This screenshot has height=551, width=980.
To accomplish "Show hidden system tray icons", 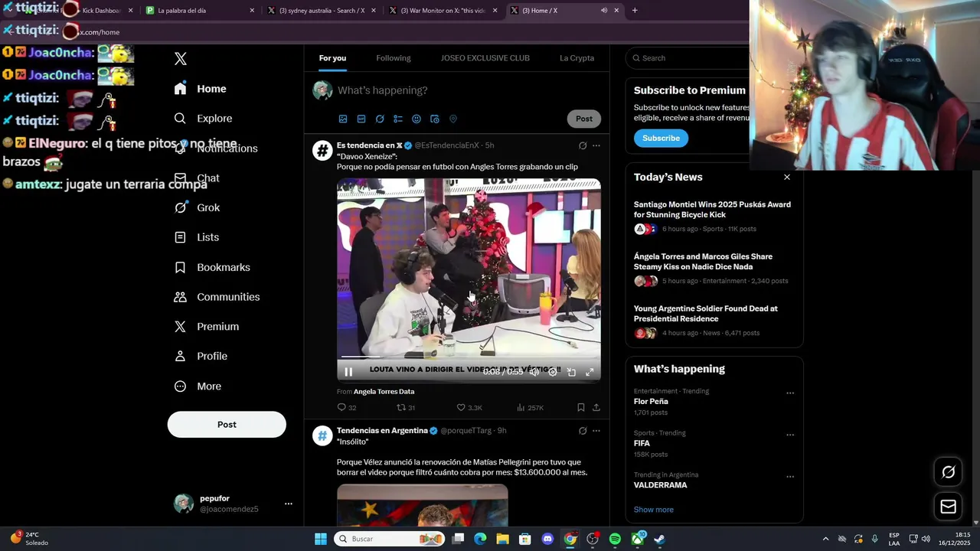I will (x=825, y=539).
